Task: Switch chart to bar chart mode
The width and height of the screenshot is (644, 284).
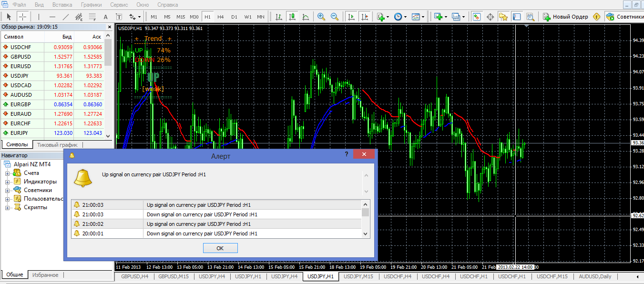Action: pos(279,17)
